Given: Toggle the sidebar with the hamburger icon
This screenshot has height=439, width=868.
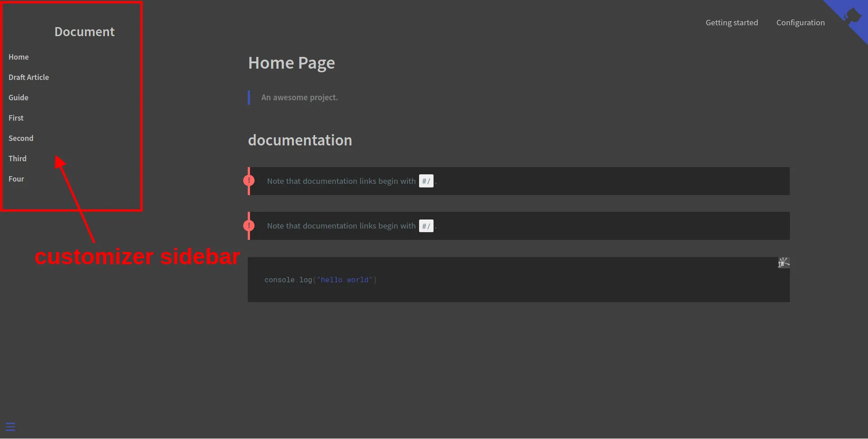Looking at the screenshot, I should coord(10,427).
